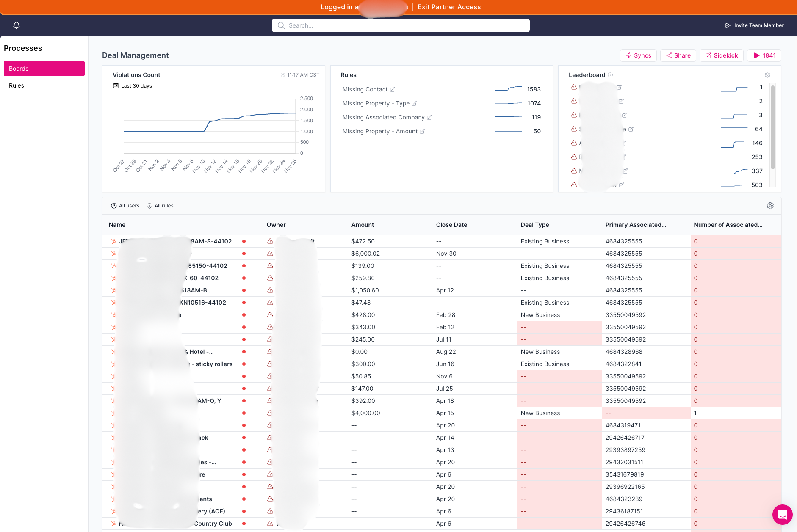Click the Leaderboard info icon
Image resolution: width=797 pixels, height=532 pixels.
[x=610, y=75]
